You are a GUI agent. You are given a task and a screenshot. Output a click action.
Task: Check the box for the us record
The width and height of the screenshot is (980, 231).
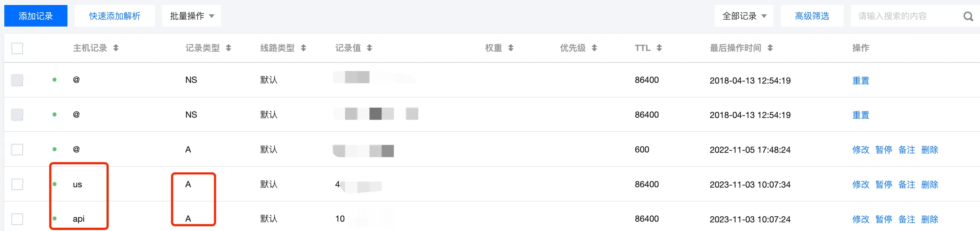coord(17,184)
